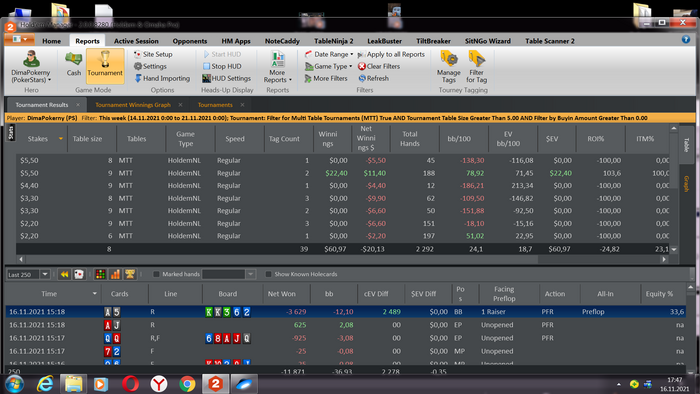This screenshot has width=700, height=394.
Task: Open Marked hands combo box
Action: pos(229,274)
